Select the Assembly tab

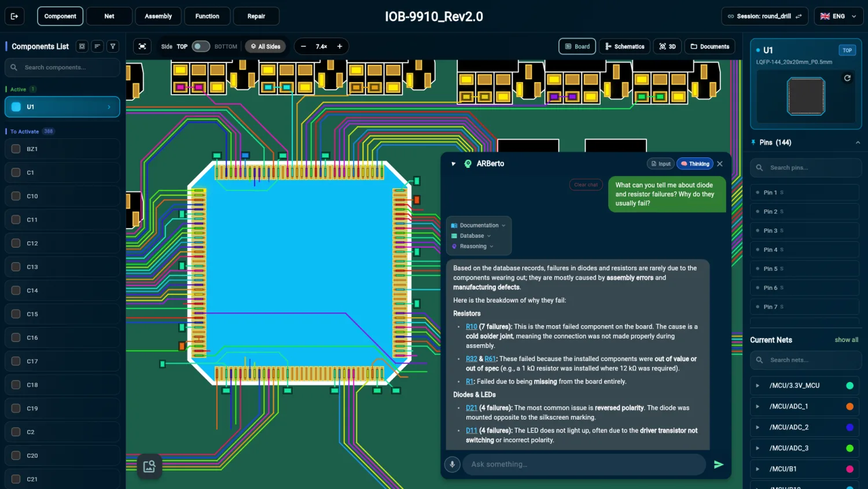pos(158,16)
